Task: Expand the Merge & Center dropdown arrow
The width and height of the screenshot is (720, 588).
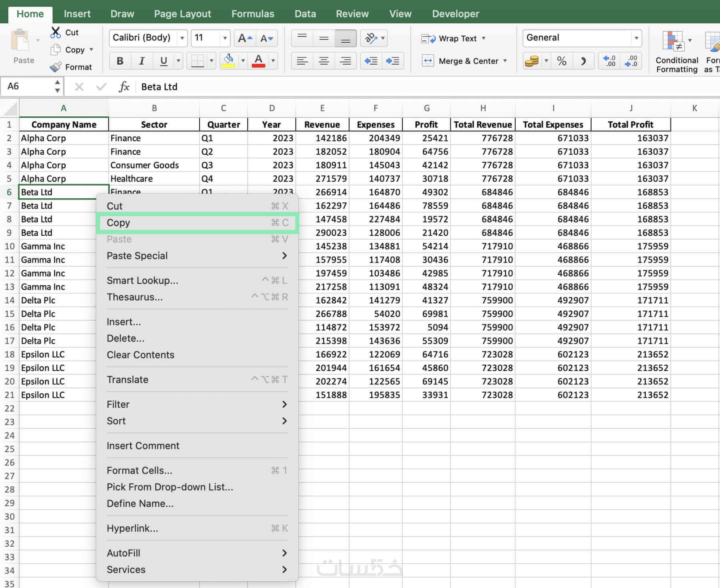Action: (505, 61)
